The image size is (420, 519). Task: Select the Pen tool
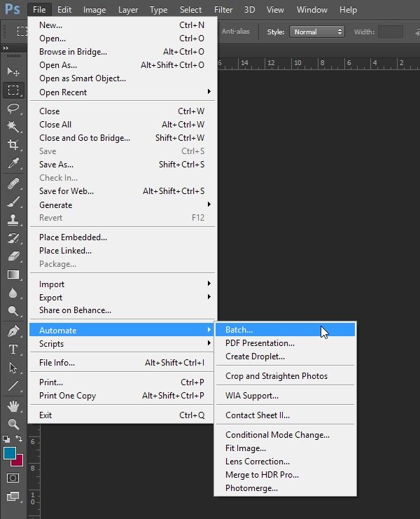[13, 331]
